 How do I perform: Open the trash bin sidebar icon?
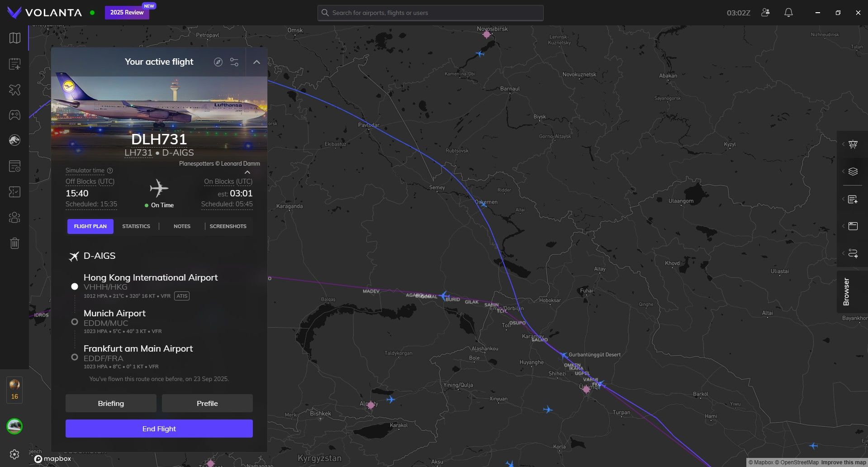click(15, 243)
